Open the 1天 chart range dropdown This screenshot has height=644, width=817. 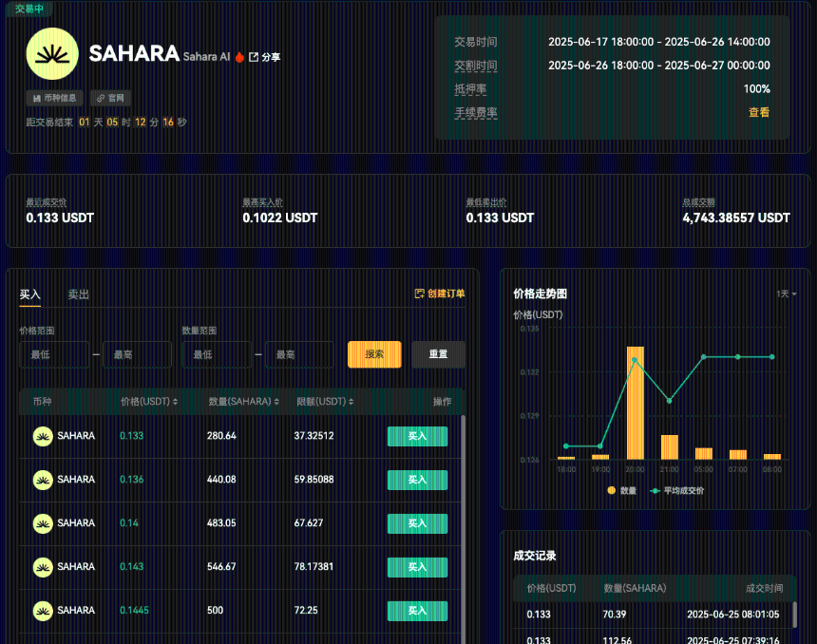[x=787, y=294]
